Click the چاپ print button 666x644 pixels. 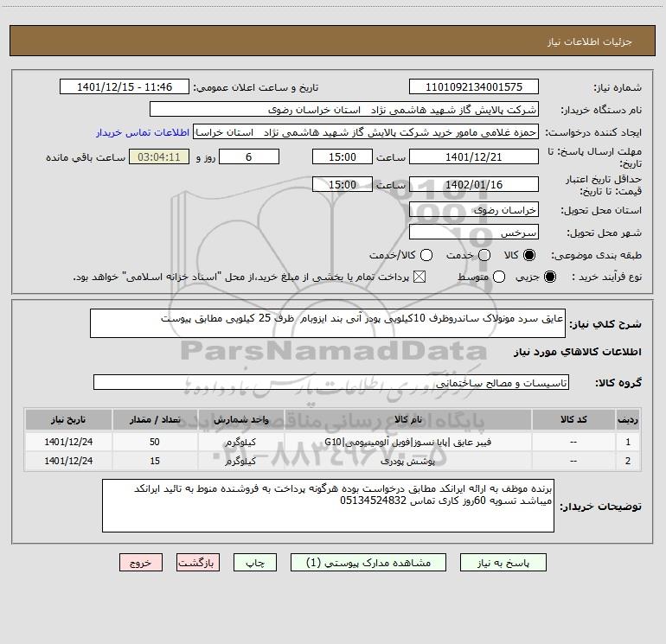255,563
